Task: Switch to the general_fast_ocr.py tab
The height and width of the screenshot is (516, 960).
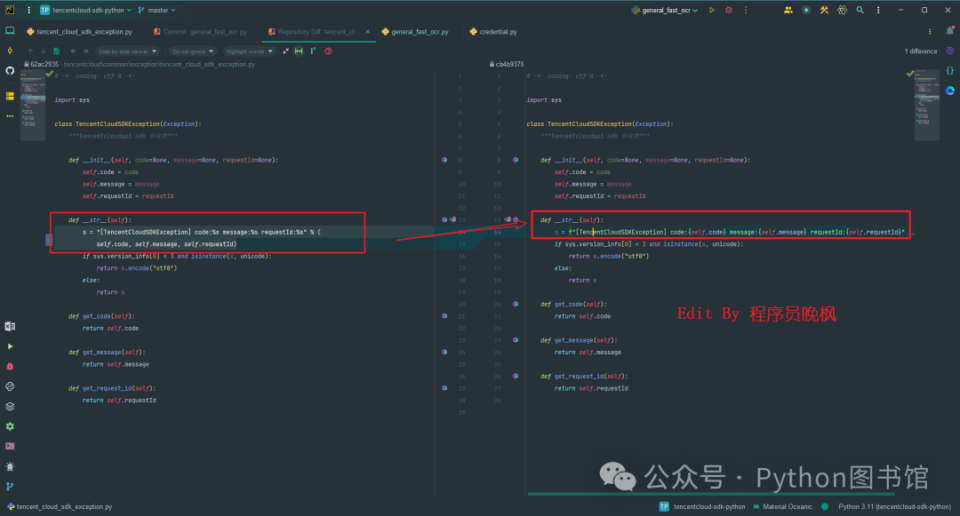Action: pyautogui.click(x=419, y=32)
